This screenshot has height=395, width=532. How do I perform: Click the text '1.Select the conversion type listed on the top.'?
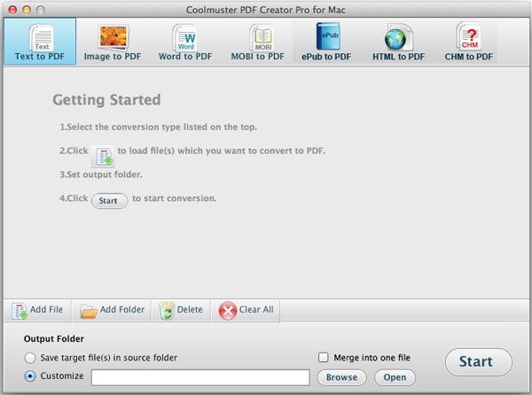(x=159, y=127)
